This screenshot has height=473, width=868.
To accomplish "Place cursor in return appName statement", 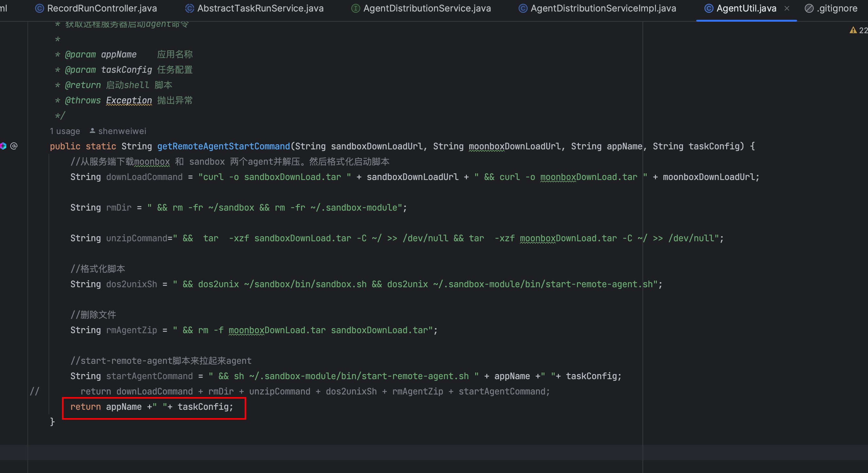I will (x=152, y=407).
